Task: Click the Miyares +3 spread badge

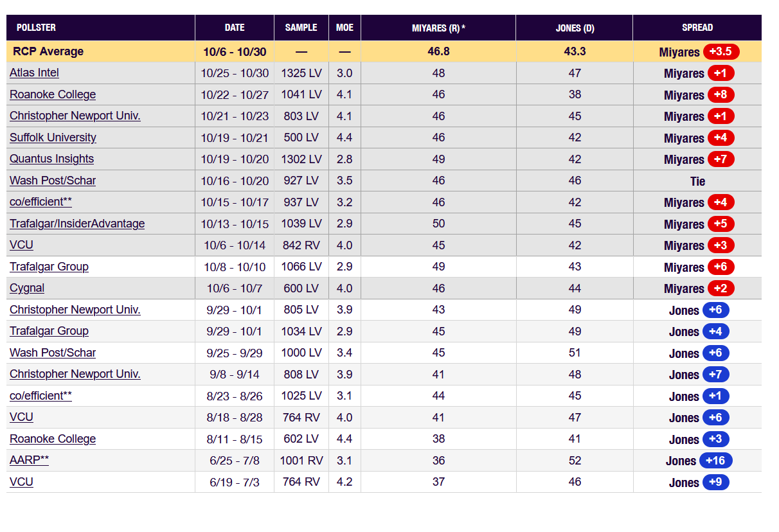Action: [721, 245]
